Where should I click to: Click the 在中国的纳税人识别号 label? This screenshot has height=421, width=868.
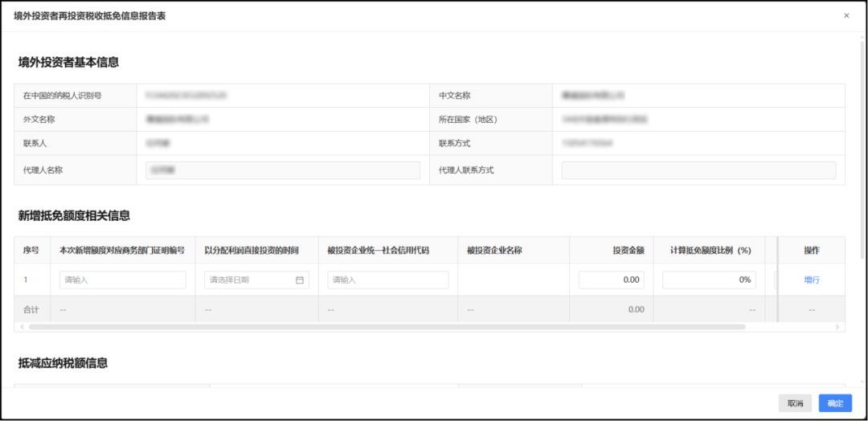pyautogui.click(x=62, y=96)
